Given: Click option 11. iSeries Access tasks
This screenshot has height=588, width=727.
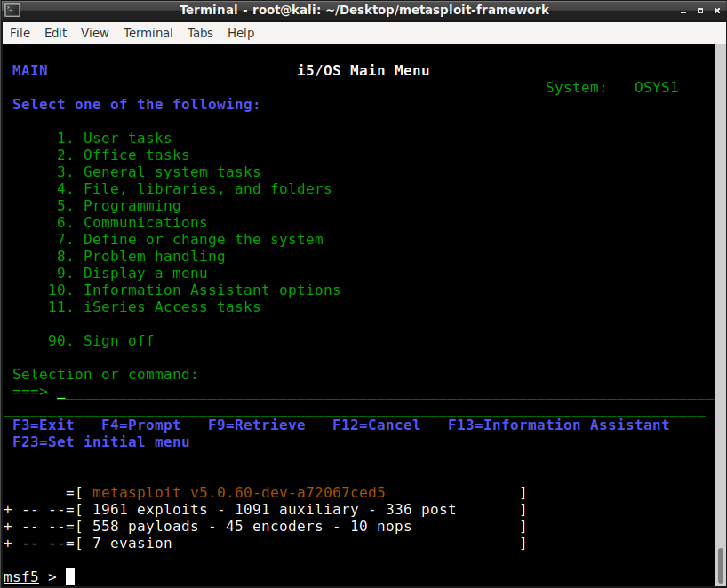Looking at the screenshot, I should pos(155,307).
